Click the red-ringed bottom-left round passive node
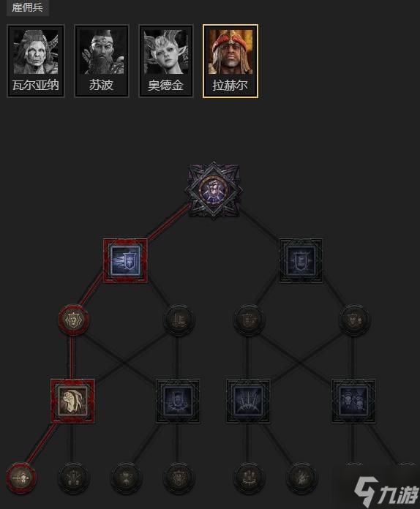The image size is (420, 509). pyautogui.click(x=21, y=478)
